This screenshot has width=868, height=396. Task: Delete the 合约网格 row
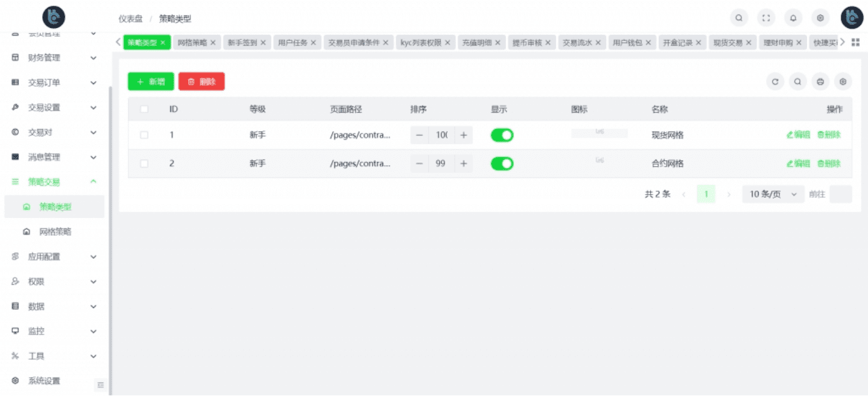click(x=829, y=163)
